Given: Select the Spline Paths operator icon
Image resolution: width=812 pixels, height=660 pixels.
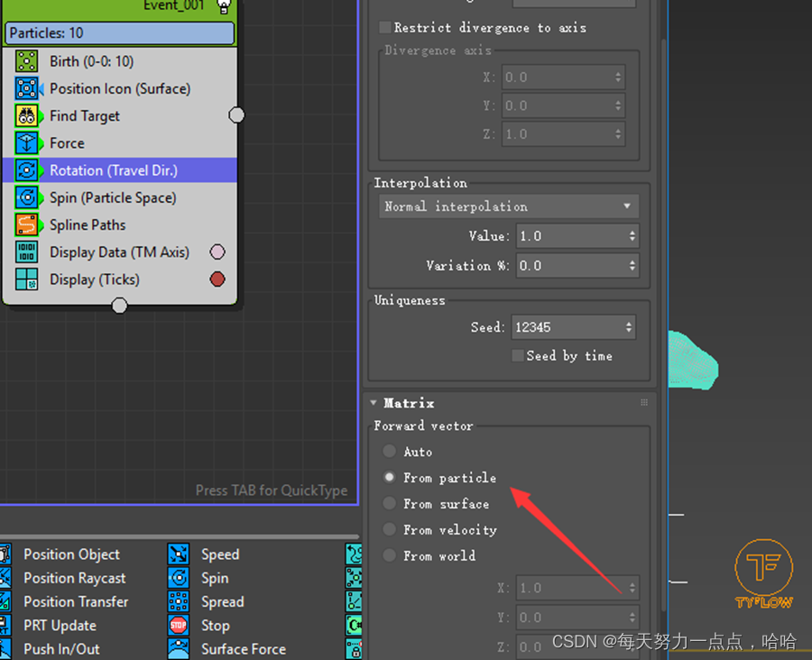Looking at the screenshot, I should 26,225.
